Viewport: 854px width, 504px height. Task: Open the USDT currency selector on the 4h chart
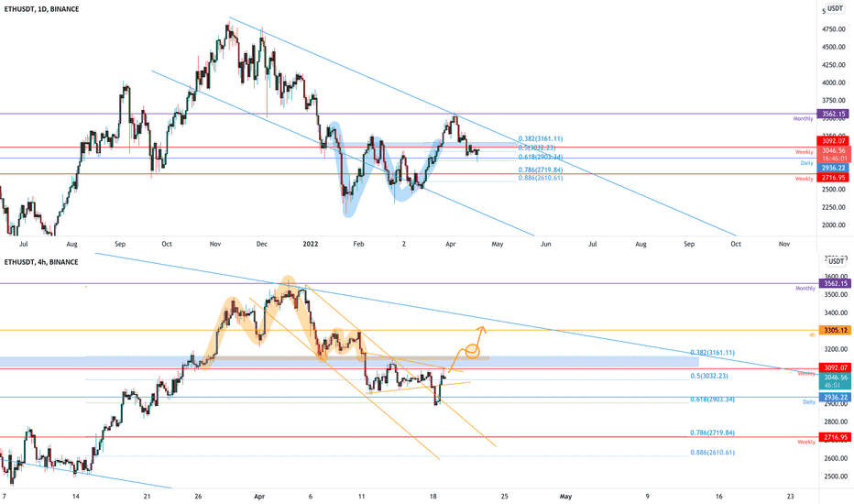click(x=836, y=261)
